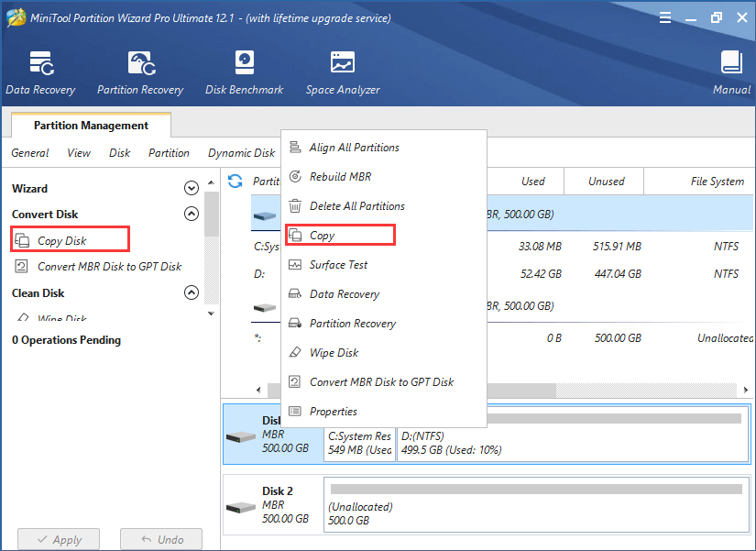This screenshot has width=756, height=551.
Task: Click the 0 Operations Pending label
Action: click(67, 339)
